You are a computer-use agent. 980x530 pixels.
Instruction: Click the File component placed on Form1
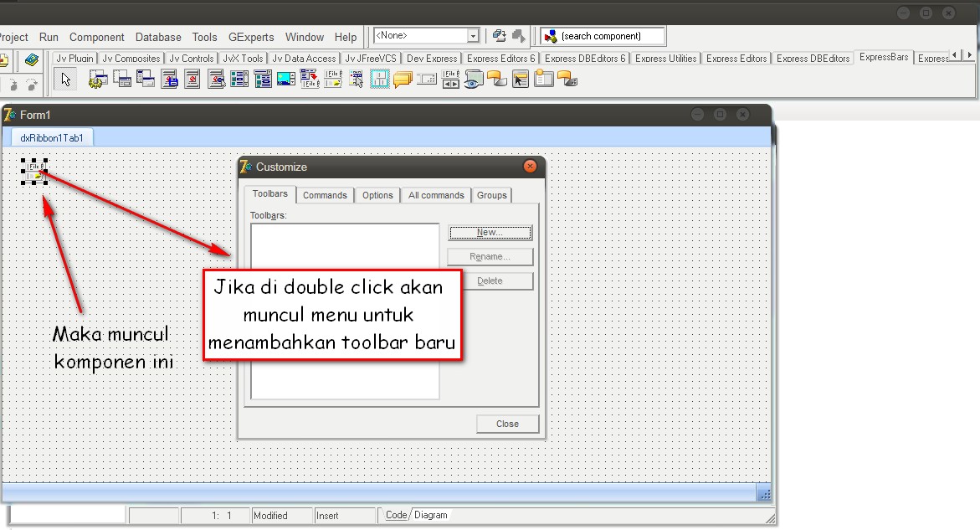(x=33, y=170)
